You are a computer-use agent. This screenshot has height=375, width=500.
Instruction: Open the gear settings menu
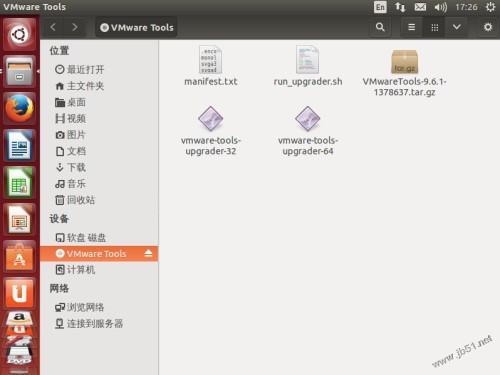point(488,27)
